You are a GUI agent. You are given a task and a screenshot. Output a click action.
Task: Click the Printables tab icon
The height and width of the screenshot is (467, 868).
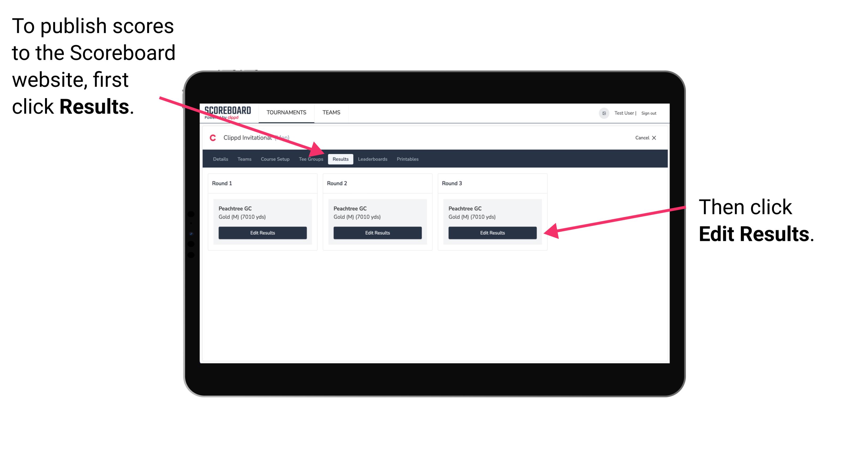408,159
